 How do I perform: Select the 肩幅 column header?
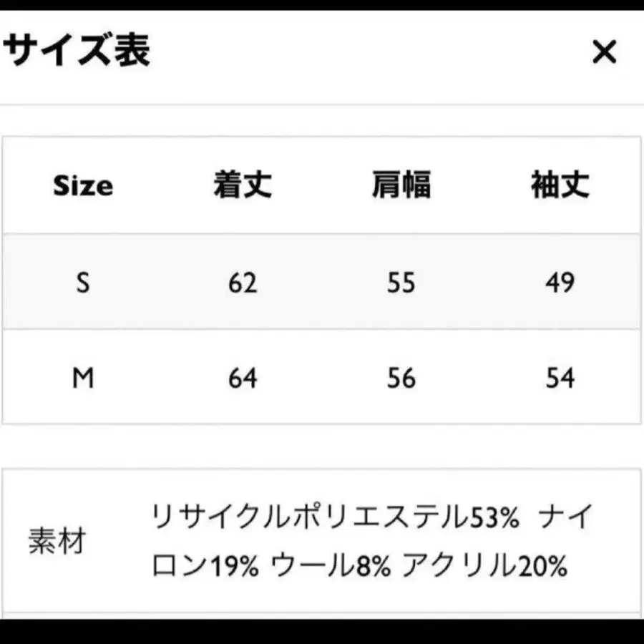point(401,186)
